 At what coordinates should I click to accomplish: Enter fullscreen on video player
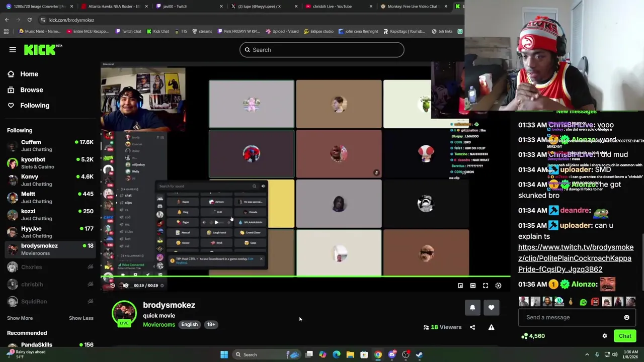(x=486, y=285)
